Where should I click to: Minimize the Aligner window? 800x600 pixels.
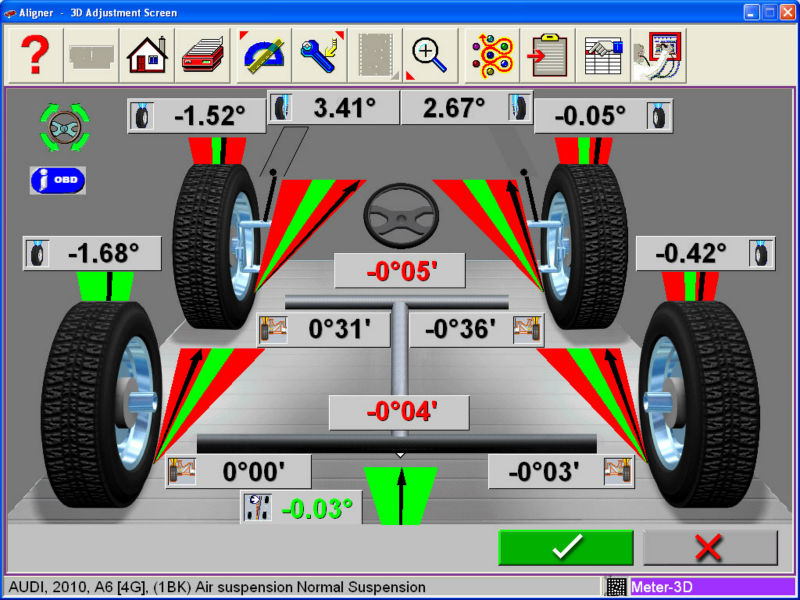click(752, 12)
